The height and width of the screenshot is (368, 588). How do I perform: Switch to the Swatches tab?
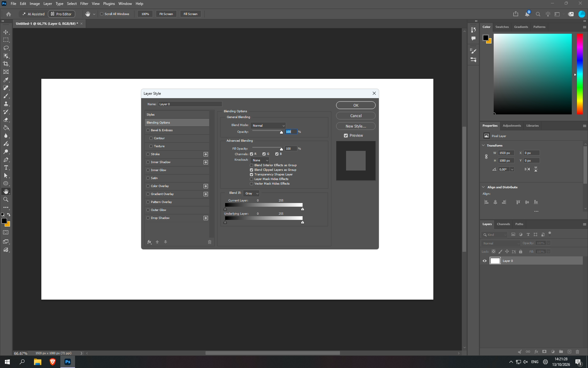pos(502,27)
